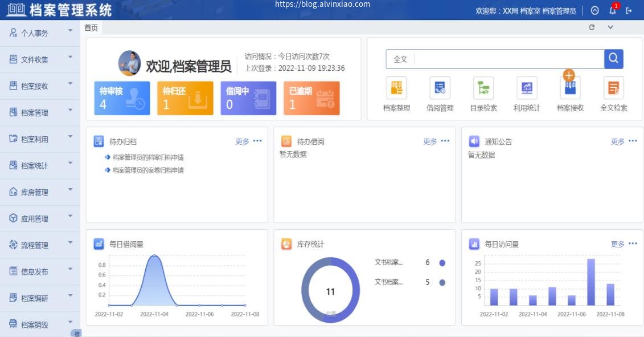Open the 借阅管理 shortcut icon
This screenshot has height=337, width=644.
tap(440, 88)
